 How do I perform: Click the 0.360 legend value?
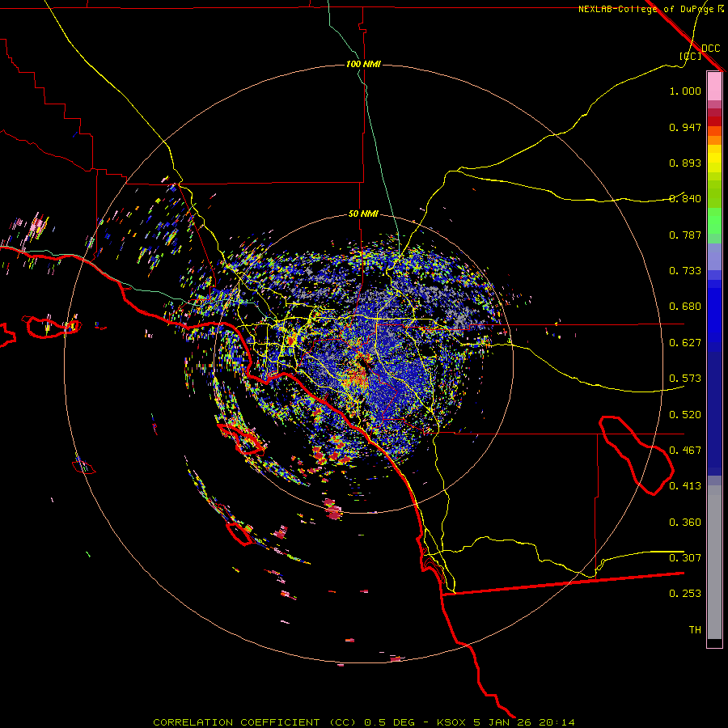click(685, 523)
